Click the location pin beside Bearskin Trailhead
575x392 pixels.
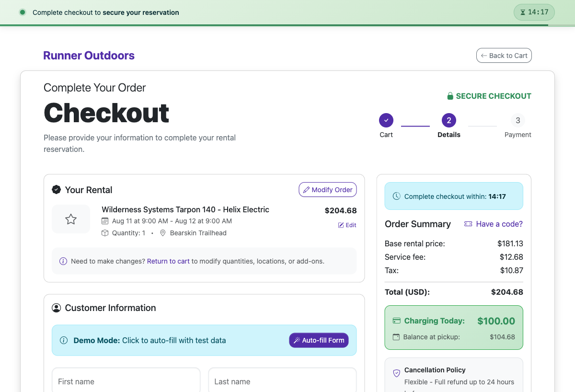click(163, 233)
